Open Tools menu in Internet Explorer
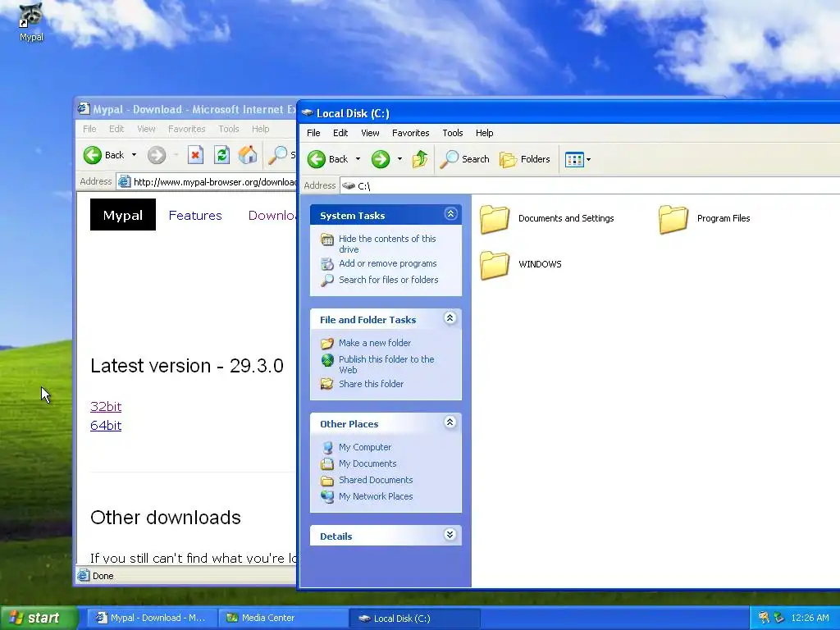 [x=228, y=129]
